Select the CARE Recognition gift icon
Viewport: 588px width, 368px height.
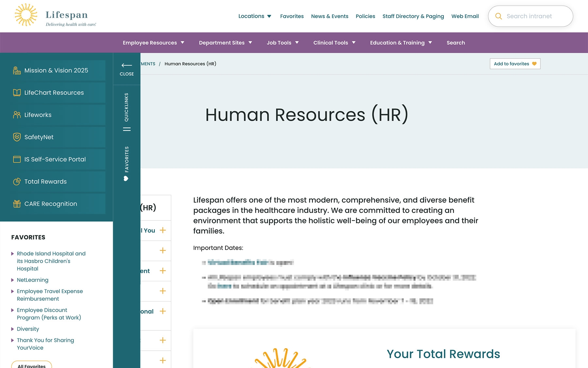click(x=17, y=204)
